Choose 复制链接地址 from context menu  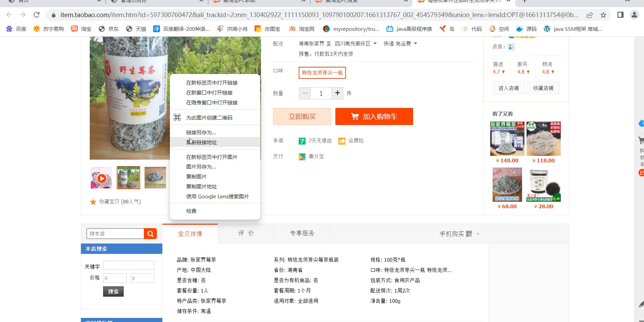(x=215, y=142)
